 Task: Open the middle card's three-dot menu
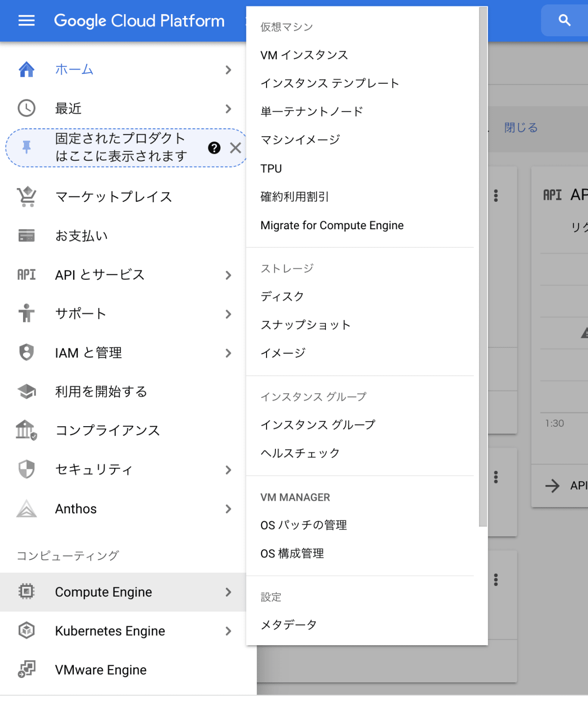496,477
